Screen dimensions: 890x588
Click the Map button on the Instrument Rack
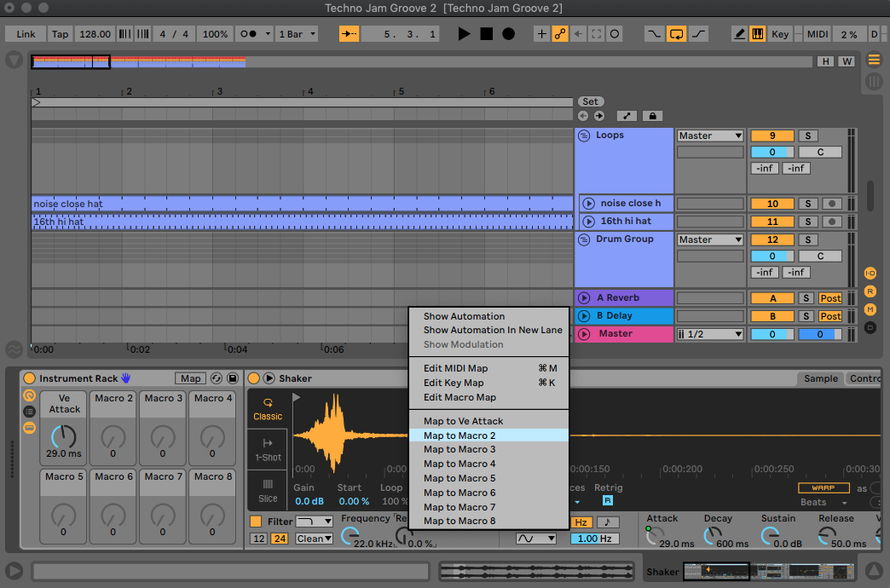point(190,378)
